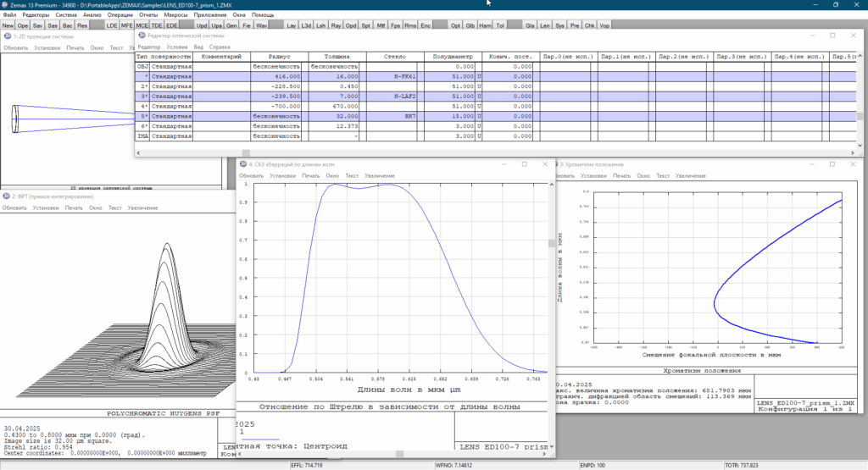Open Увеличение menu in Хроматизм положения window

(x=690, y=175)
